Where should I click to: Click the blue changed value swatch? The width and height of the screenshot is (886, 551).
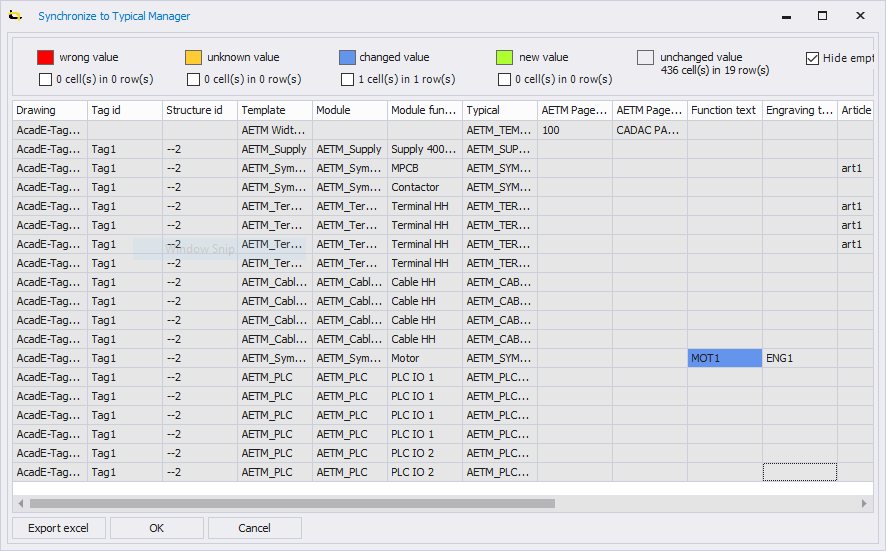(347, 58)
